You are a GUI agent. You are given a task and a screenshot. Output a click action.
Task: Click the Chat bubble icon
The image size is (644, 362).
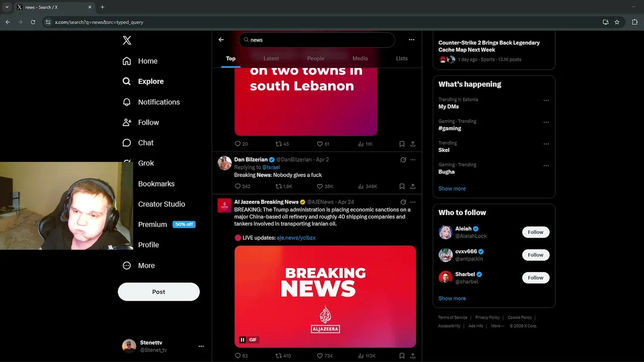[127, 143]
